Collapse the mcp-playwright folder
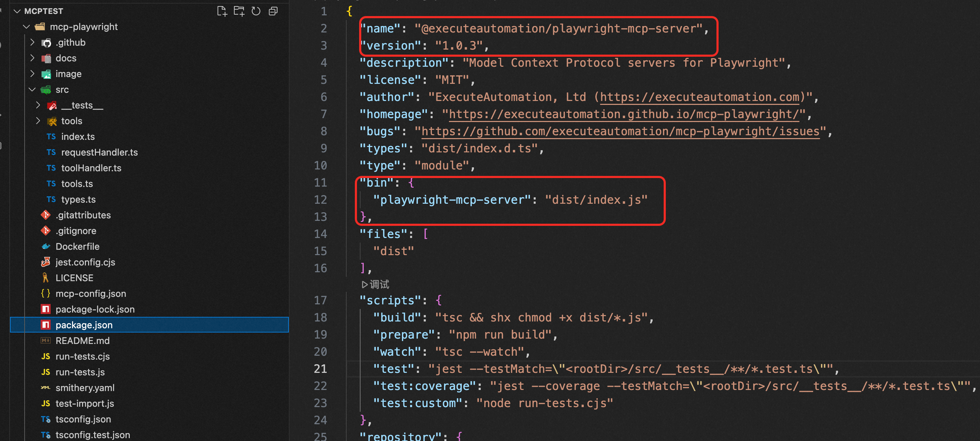The image size is (980, 441). pyautogui.click(x=26, y=27)
